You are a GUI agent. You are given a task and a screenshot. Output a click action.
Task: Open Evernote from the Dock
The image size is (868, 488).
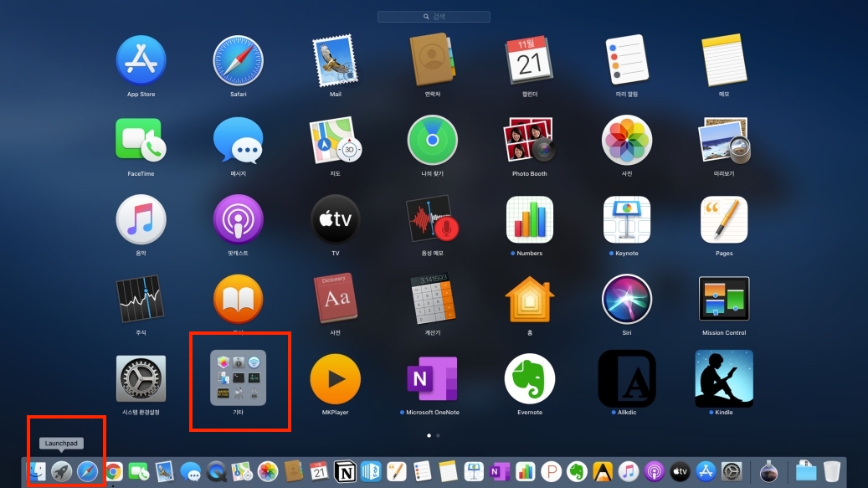(577, 471)
